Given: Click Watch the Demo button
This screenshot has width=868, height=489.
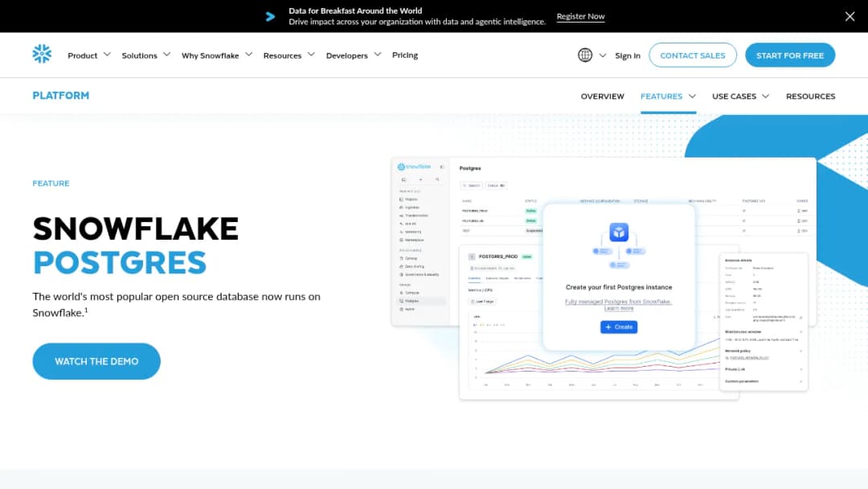Looking at the screenshot, I should tap(96, 361).
